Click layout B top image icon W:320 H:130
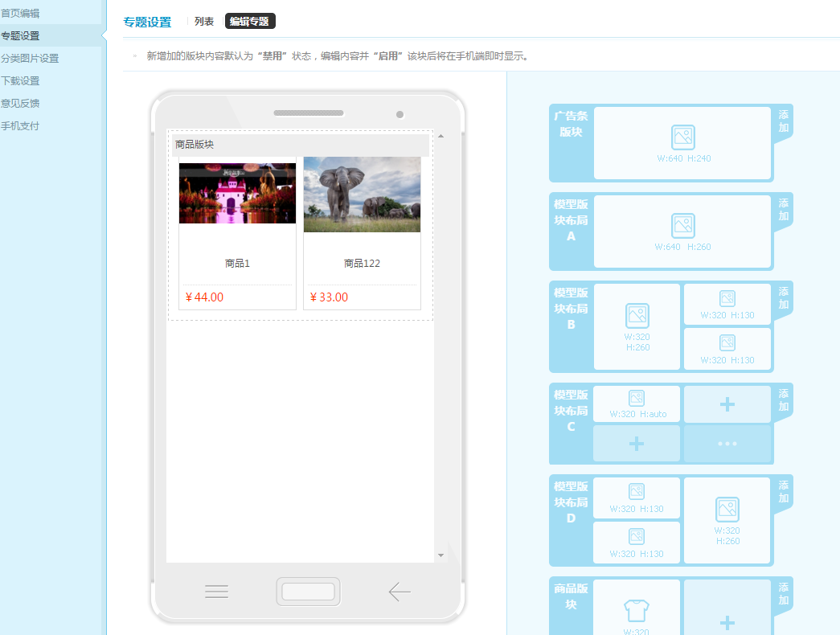The width and height of the screenshot is (840, 635). click(727, 298)
